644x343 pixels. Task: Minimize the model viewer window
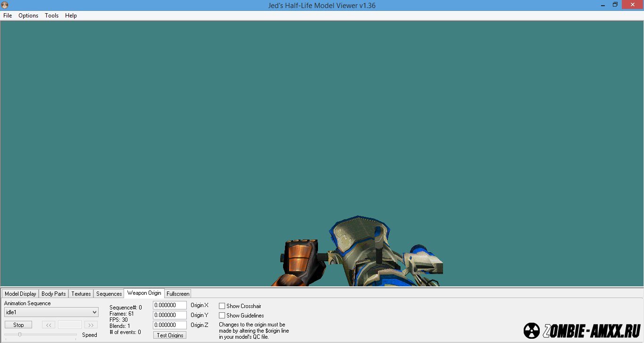[603, 5]
